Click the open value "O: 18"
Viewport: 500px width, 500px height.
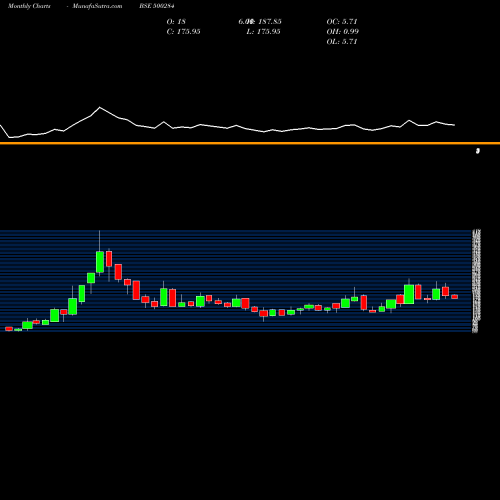coord(176,22)
